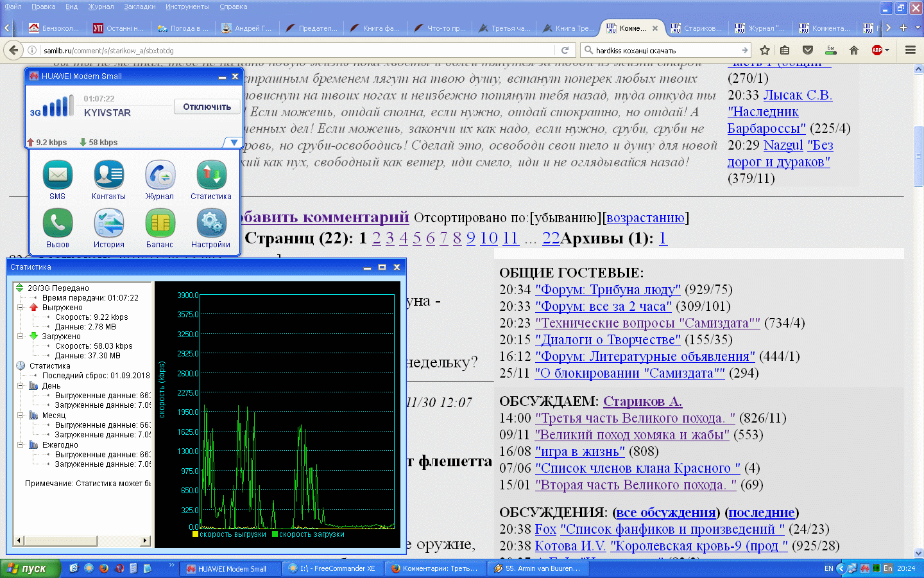
Task: Click into the address bar URL field
Action: coord(298,50)
